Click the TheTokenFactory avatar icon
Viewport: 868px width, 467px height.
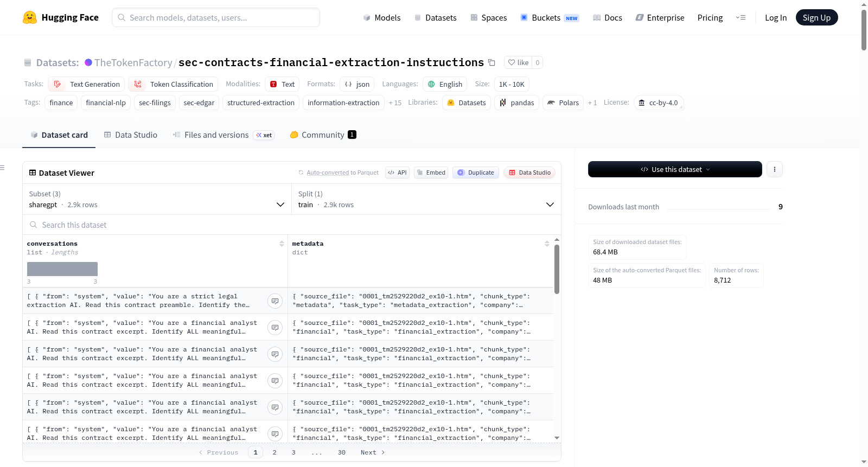pyautogui.click(x=88, y=62)
